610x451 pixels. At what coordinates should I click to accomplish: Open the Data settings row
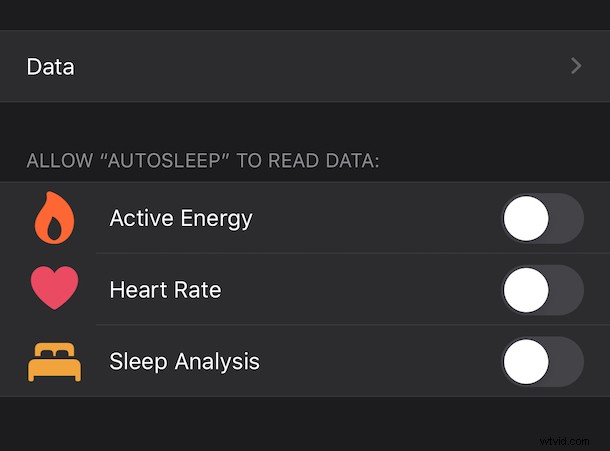[x=305, y=66]
